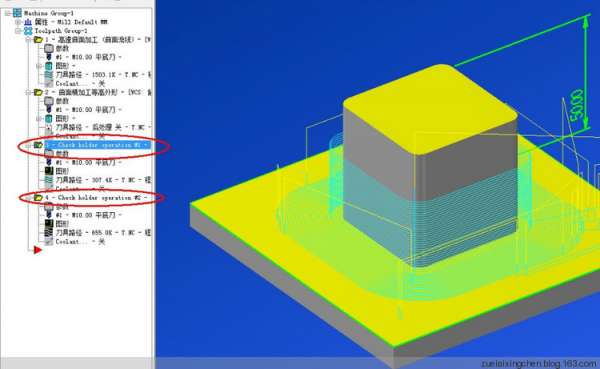Select the Check holder operation #1 row
The width and height of the screenshot is (600, 369).
pyautogui.click(x=98, y=145)
